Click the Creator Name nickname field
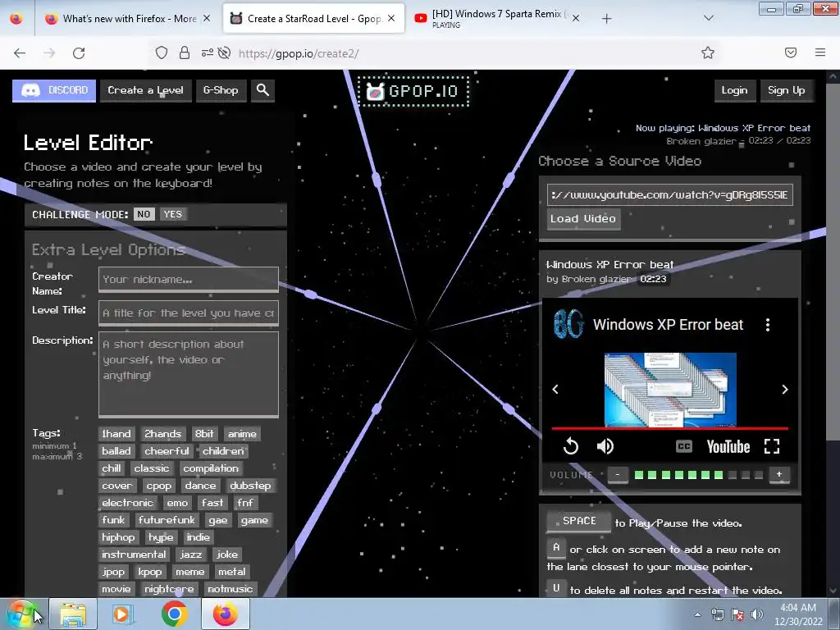This screenshot has width=840, height=630. tap(189, 279)
